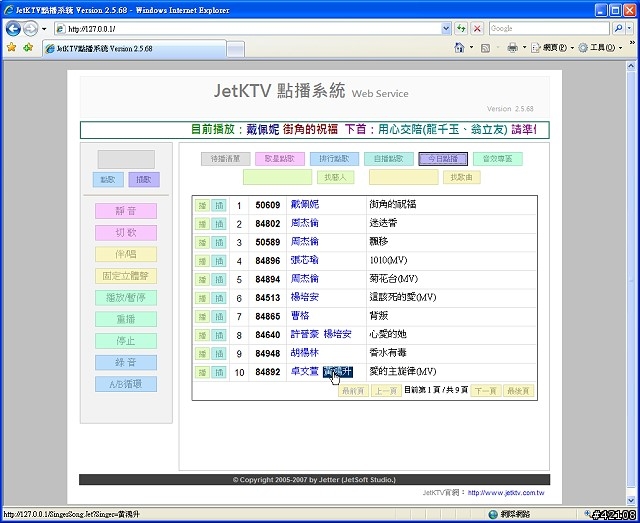Toggle A/B循環 loop button

coord(126,384)
